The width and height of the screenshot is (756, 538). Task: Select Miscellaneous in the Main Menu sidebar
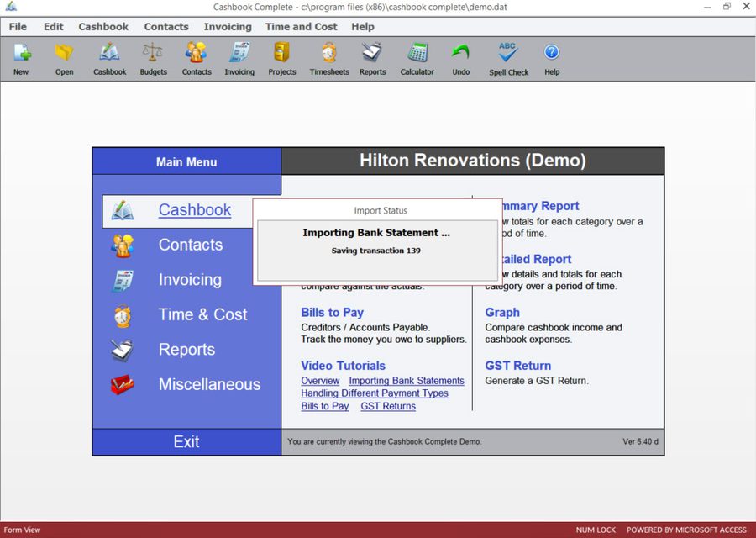pos(209,384)
